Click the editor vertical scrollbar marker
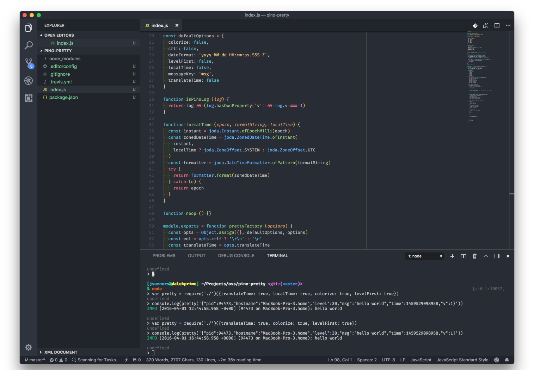Image resolution: width=534 pixels, height=392 pixels. click(512, 194)
